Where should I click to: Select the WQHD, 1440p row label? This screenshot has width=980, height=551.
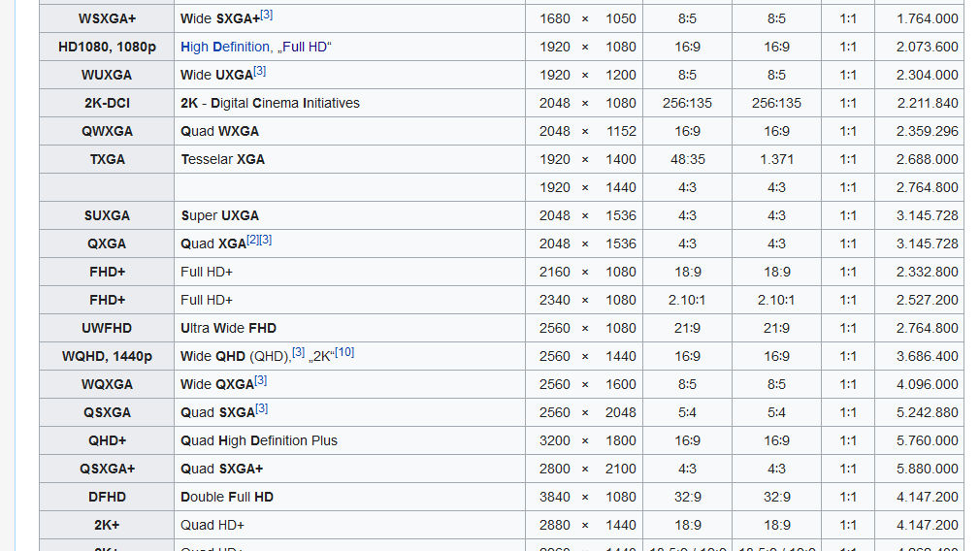point(107,356)
